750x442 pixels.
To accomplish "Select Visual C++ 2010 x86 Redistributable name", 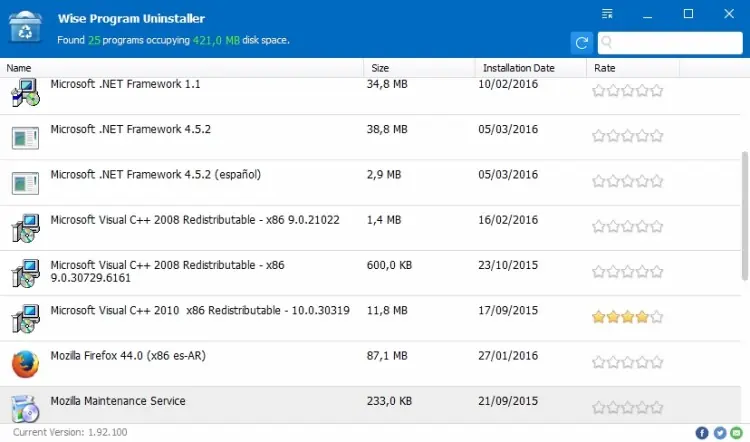I will tap(200, 310).
